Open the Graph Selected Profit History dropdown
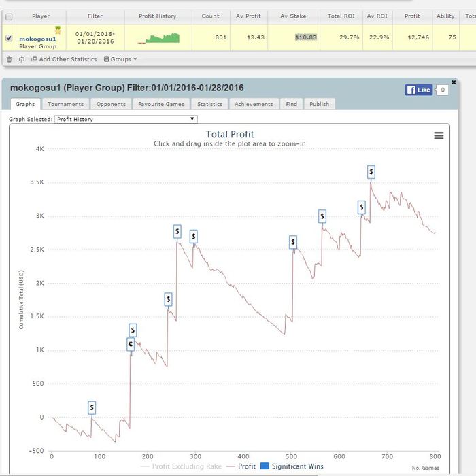The width and height of the screenshot is (476, 476). tap(126, 119)
